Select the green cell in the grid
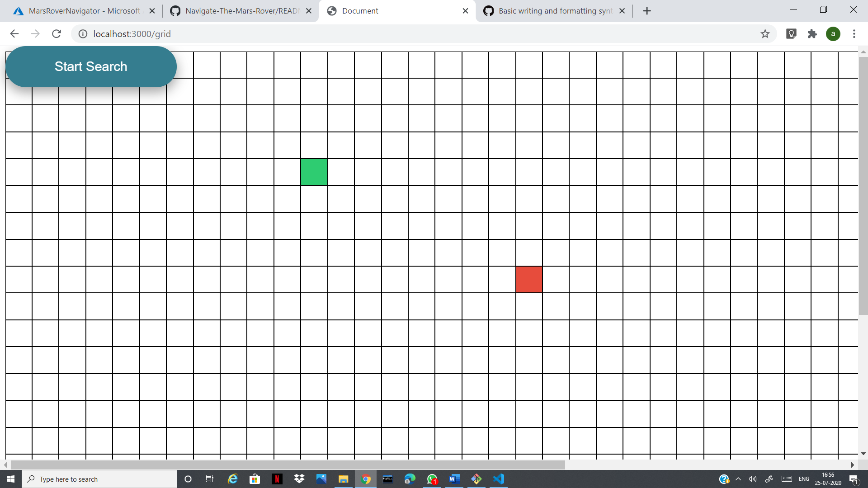The height and width of the screenshot is (488, 868). pyautogui.click(x=314, y=172)
